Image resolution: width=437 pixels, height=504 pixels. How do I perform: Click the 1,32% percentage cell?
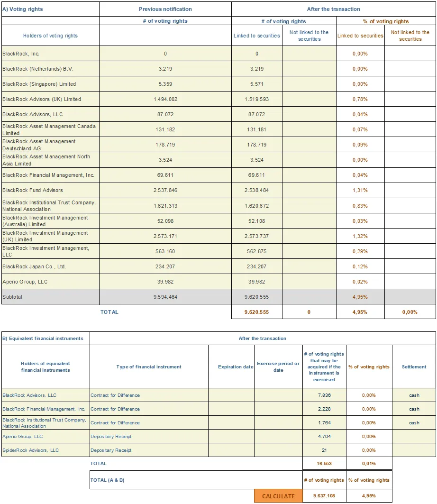point(360,236)
